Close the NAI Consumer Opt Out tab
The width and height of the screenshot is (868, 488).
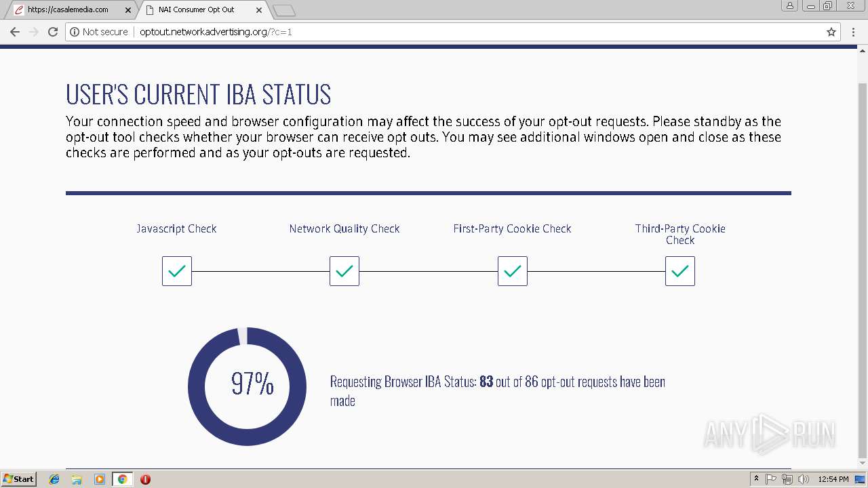pyautogui.click(x=259, y=10)
